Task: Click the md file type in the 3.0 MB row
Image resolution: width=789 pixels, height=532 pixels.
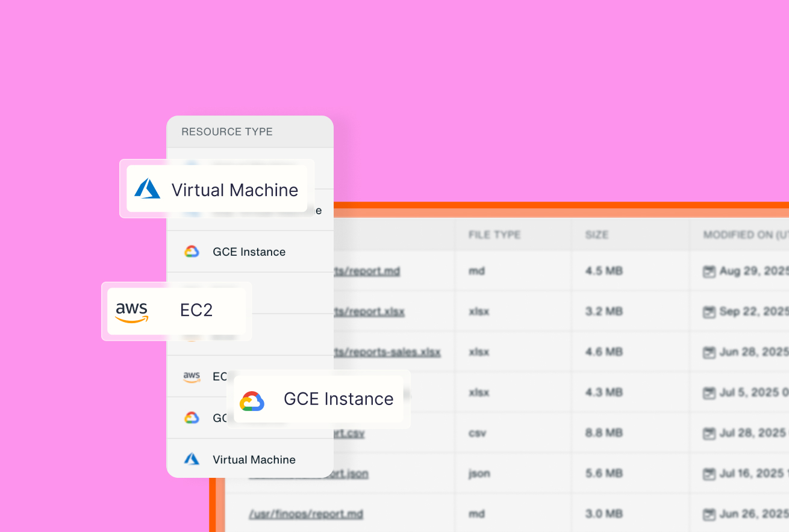Action: coord(476,514)
